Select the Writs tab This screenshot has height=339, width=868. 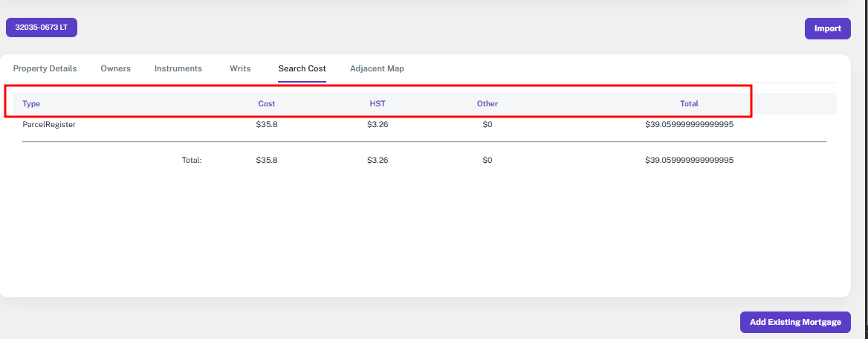[240, 68]
